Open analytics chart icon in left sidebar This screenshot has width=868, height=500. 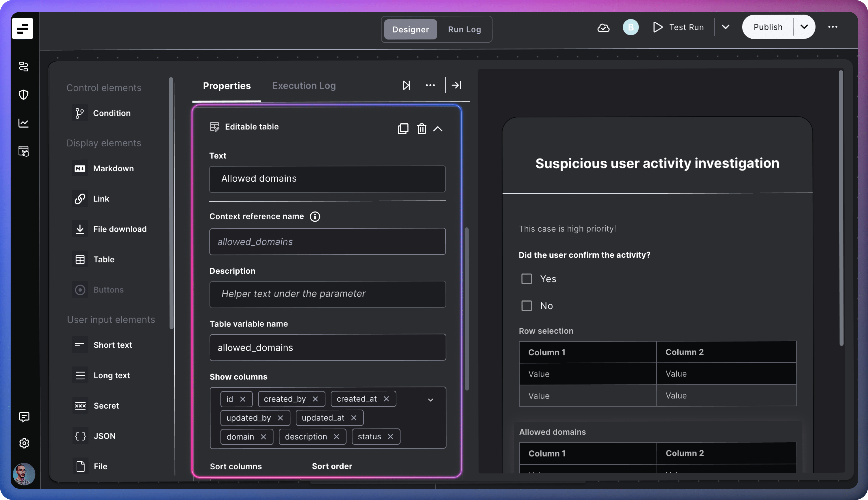click(x=23, y=123)
